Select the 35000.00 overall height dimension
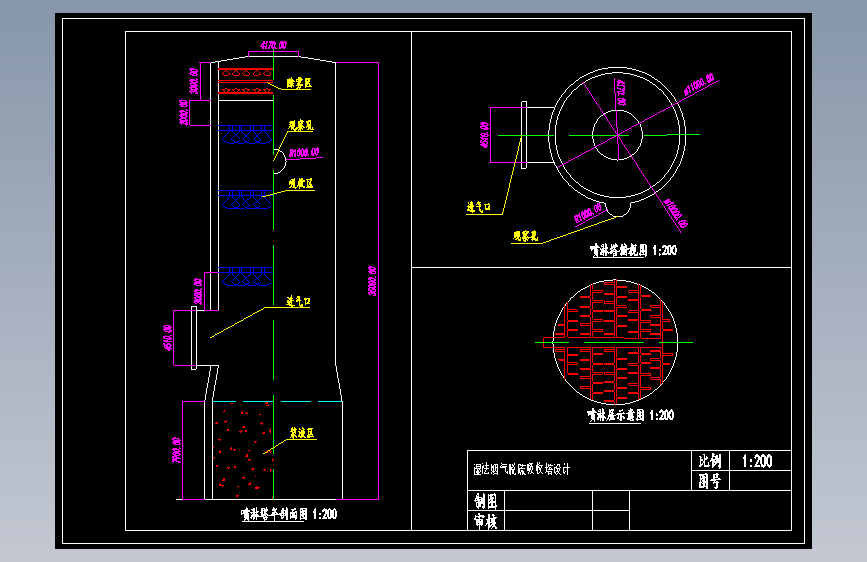 pos(372,281)
